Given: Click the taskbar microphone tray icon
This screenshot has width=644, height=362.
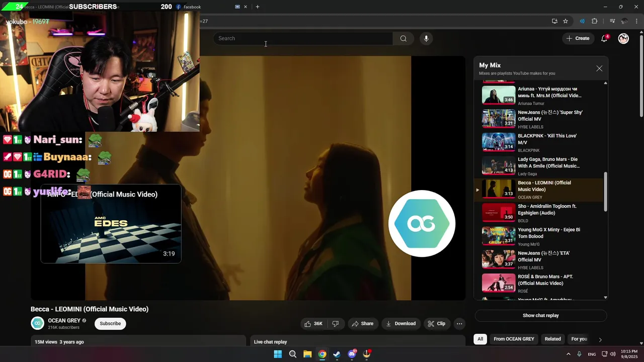Looking at the screenshot, I should pyautogui.click(x=579, y=354).
